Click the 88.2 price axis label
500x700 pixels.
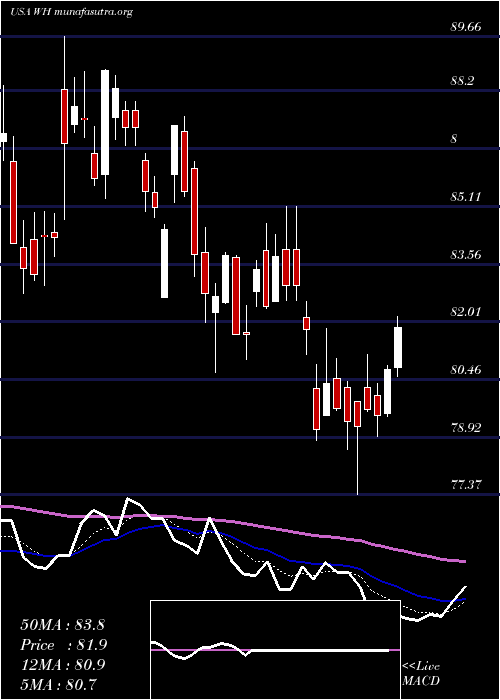pos(462,81)
